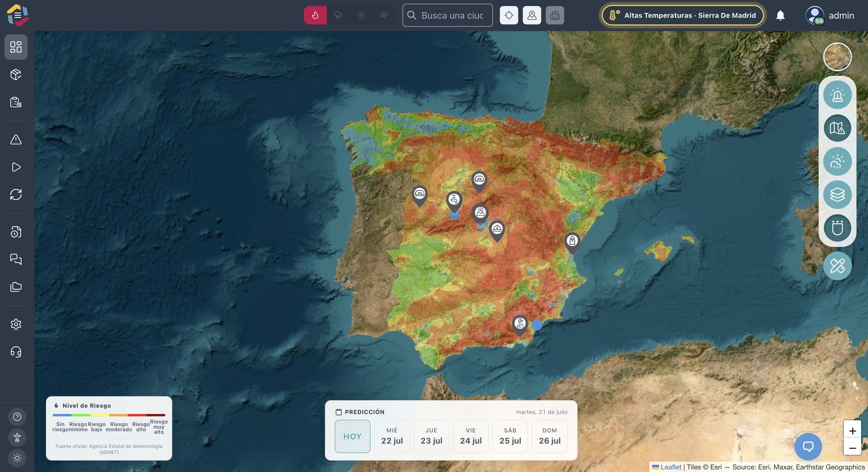Zoom in the map with plus

[852, 431]
